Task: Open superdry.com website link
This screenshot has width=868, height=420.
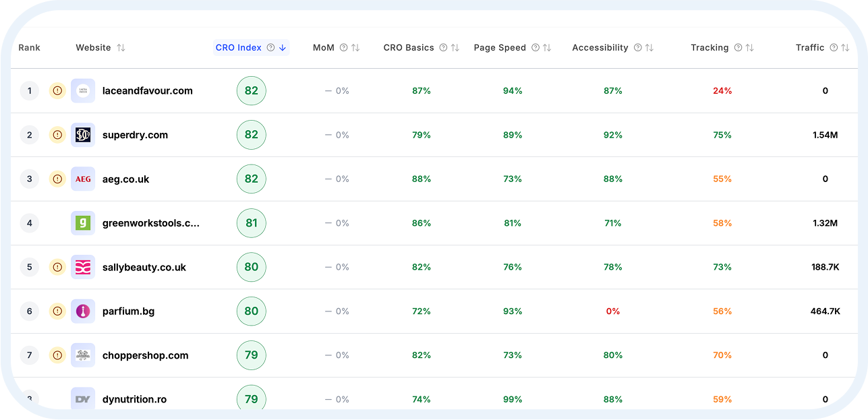Action: coord(135,135)
